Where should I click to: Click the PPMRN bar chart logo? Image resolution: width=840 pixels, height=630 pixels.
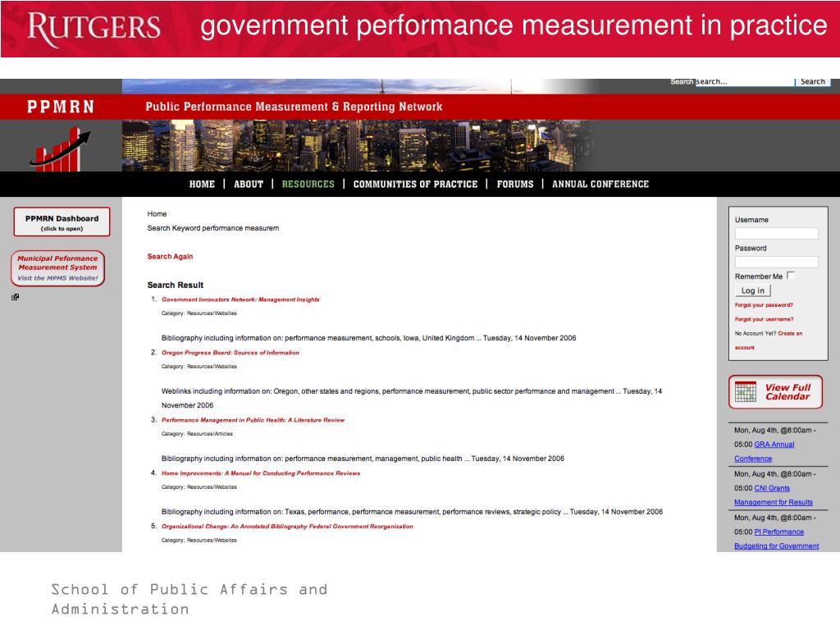pos(59,149)
